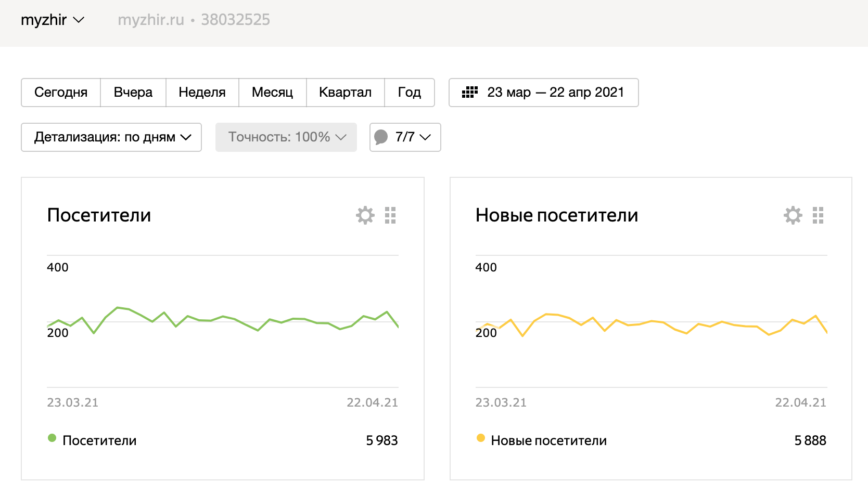Open Детализация: по дням dropdown

pyautogui.click(x=111, y=137)
